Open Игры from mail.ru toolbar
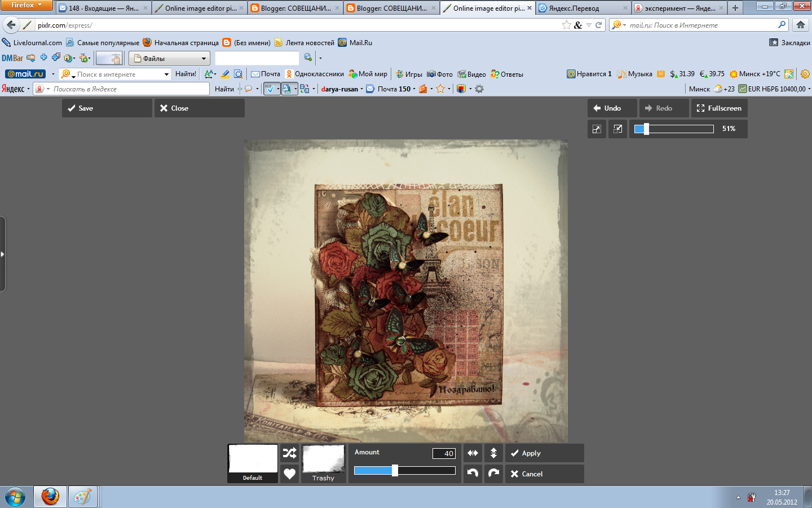The image size is (812, 508). point(409,74)
